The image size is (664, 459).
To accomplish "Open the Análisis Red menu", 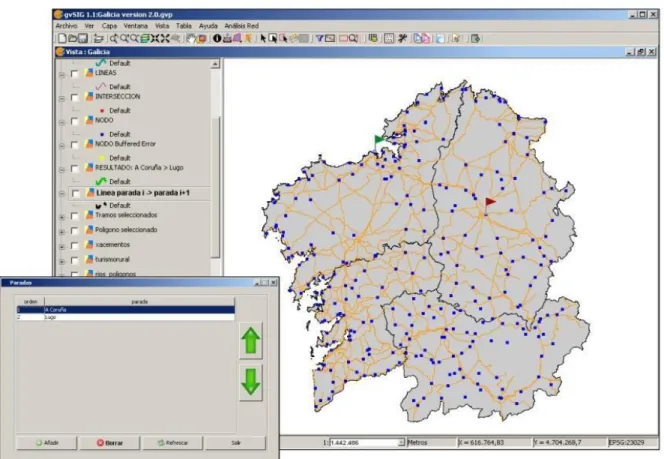I will pyautogui.click(x=241, y=26).
